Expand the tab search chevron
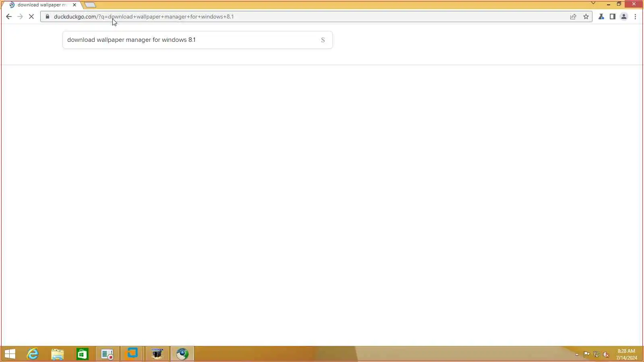Viewport: 644px width, 362px height. point(593,3)
